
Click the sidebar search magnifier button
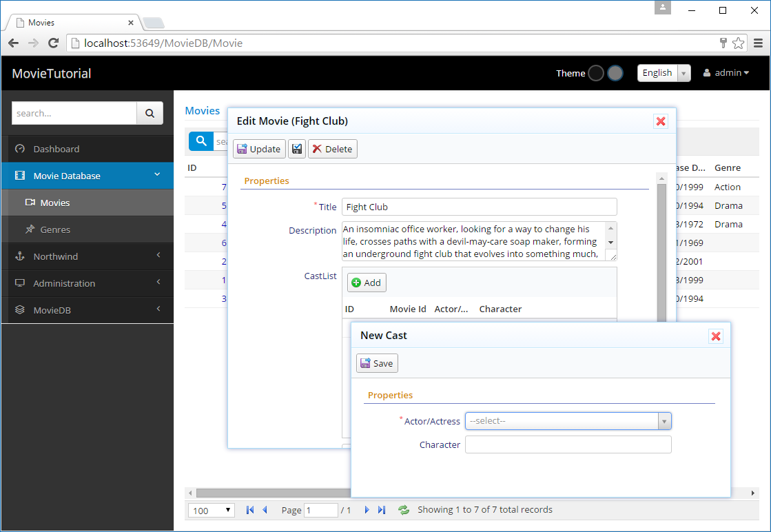[x=150, y=113]
